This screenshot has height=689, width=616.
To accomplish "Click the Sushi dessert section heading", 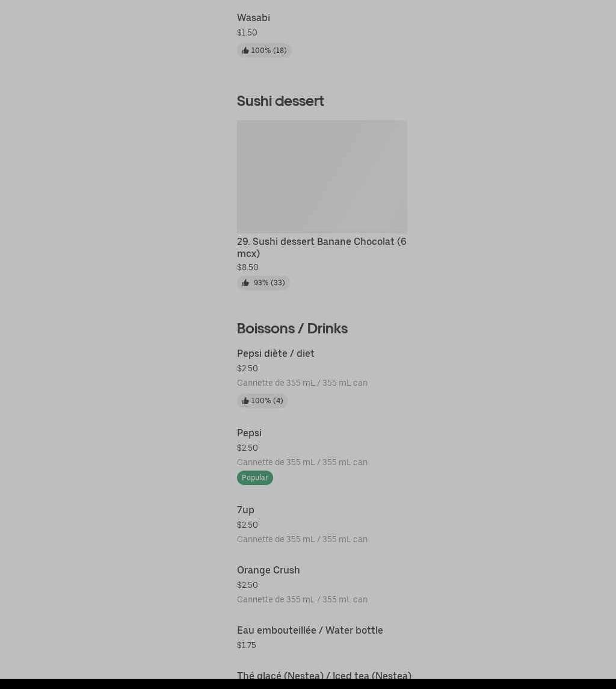I will [280, 101].
